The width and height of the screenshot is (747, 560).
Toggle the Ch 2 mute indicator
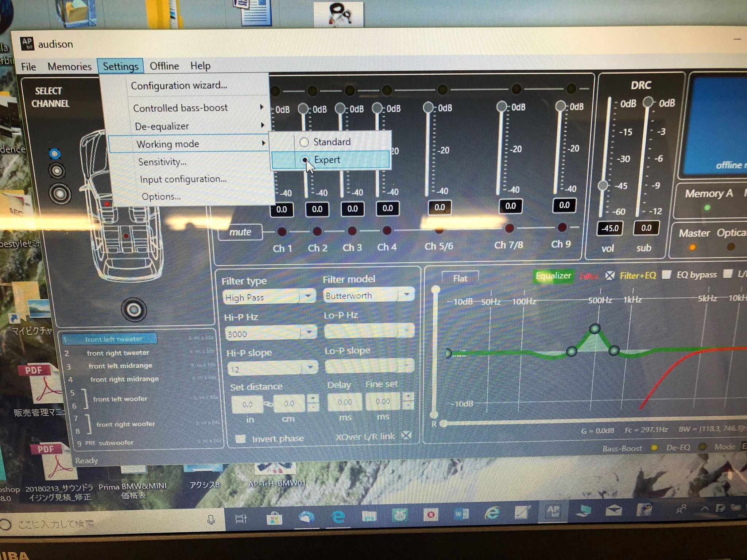click(317, 231)
